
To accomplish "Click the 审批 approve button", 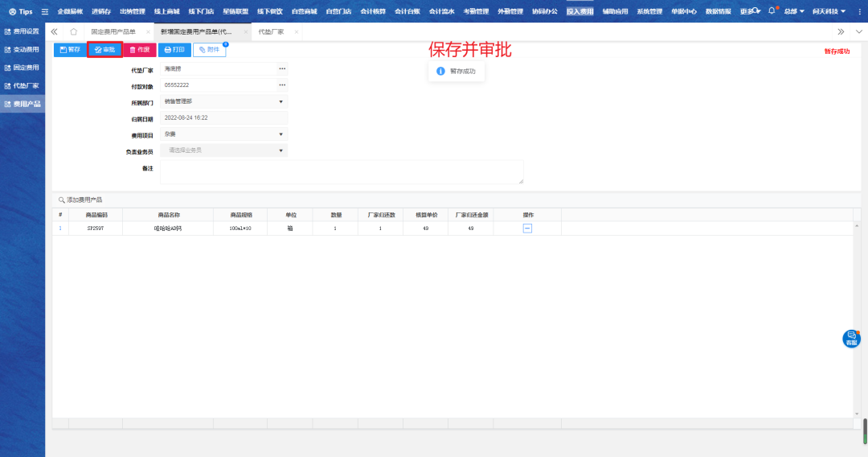I will [104, 50].
